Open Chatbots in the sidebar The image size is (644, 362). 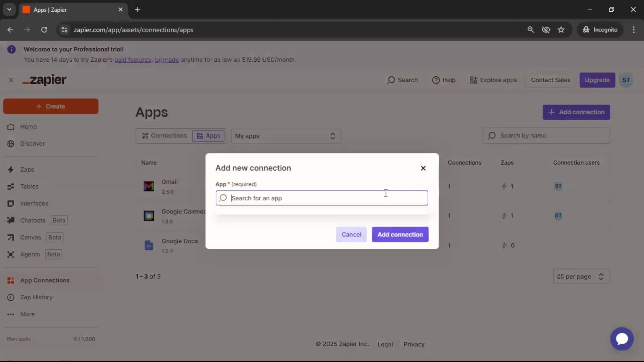click(x=33, y=221)
